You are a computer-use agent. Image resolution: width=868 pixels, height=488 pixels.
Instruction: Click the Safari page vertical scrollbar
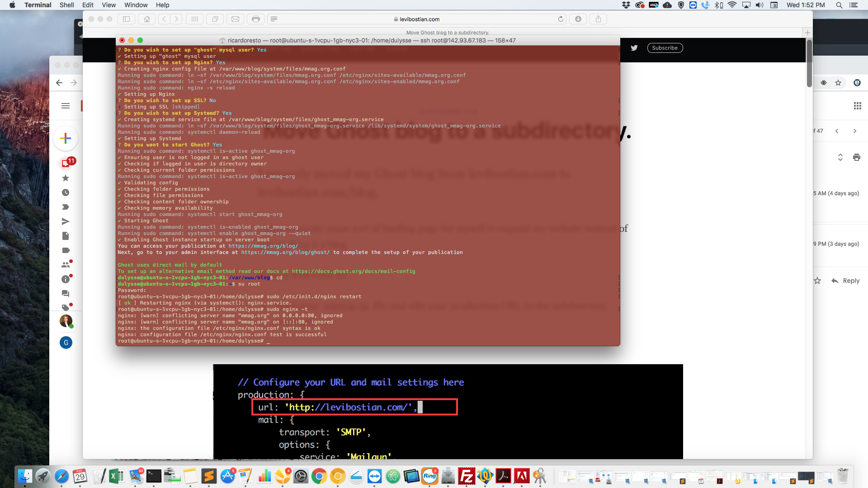point(809,63)
